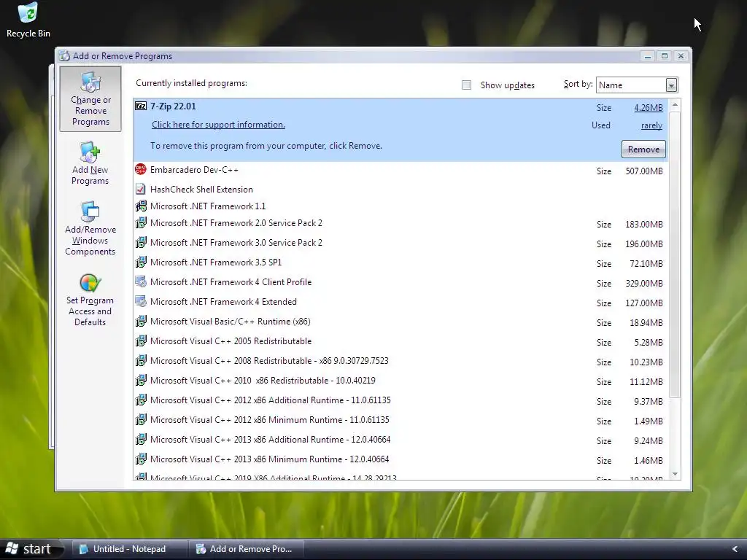The height and width of the screenshot is (560, 747).
Task: Select Microsoft .NET Framework 3.0 Service Pack 2
Action: [x=400, y=243]
